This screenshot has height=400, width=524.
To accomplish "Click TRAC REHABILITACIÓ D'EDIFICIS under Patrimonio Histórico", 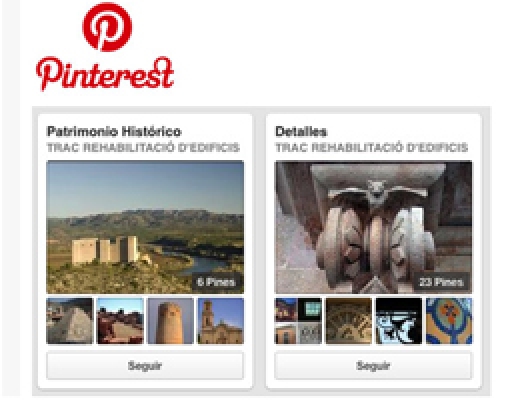I will 143,147.
